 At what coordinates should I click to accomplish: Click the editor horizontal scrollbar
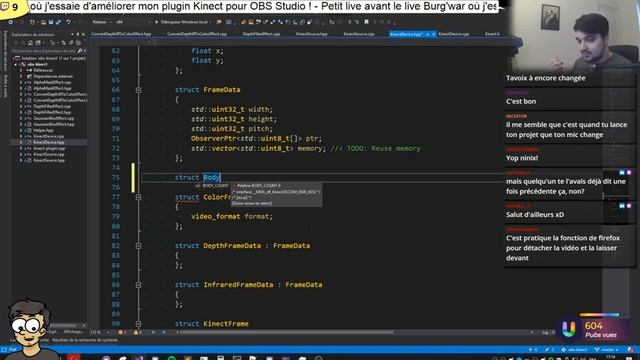pyautogui.click(x=286, y=332)
